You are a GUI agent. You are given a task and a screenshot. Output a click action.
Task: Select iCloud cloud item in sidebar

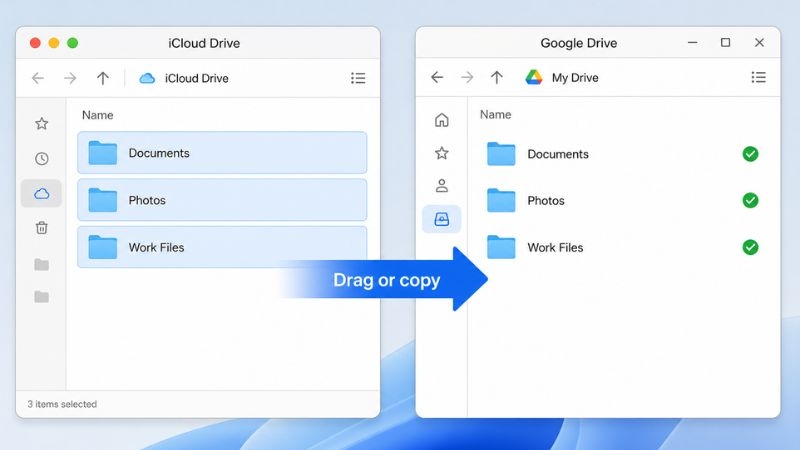click(x=41, y=193)
